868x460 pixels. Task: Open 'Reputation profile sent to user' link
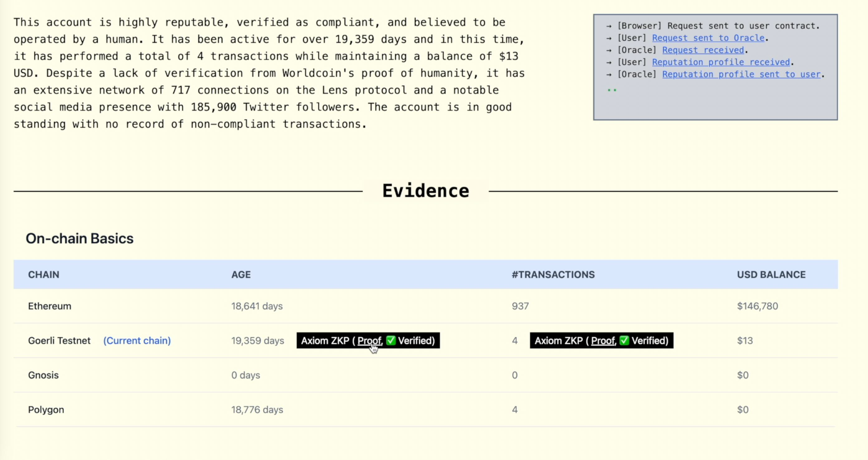click(741, 74)
